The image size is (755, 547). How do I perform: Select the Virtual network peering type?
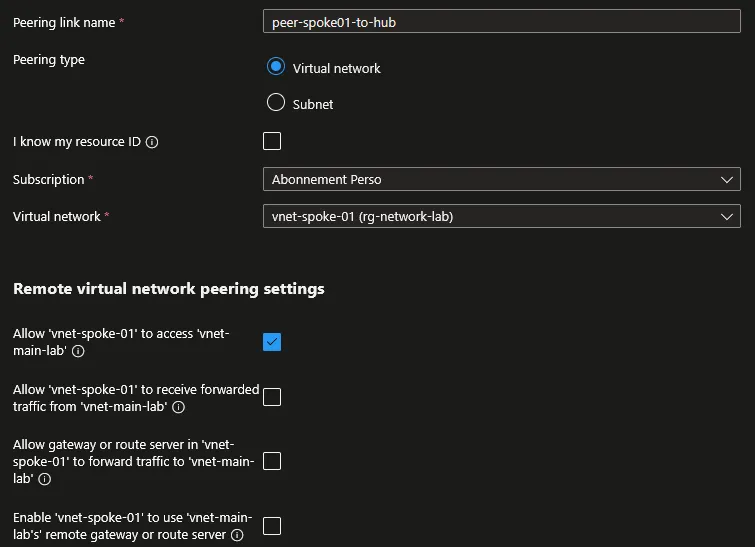(x=276, y=66)
